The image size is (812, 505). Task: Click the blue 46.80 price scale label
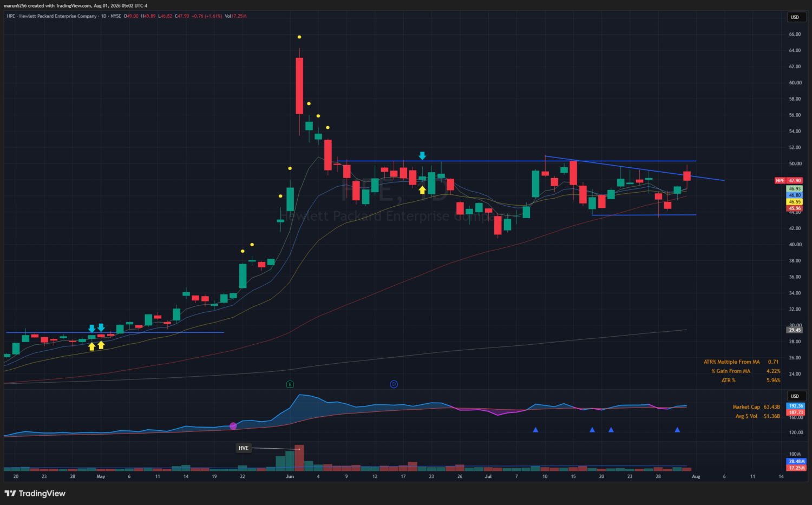(x=795, y=195)
